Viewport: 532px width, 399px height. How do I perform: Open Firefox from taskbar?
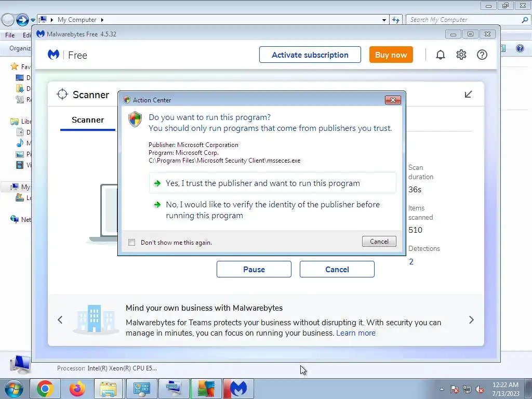coord(77,389)
